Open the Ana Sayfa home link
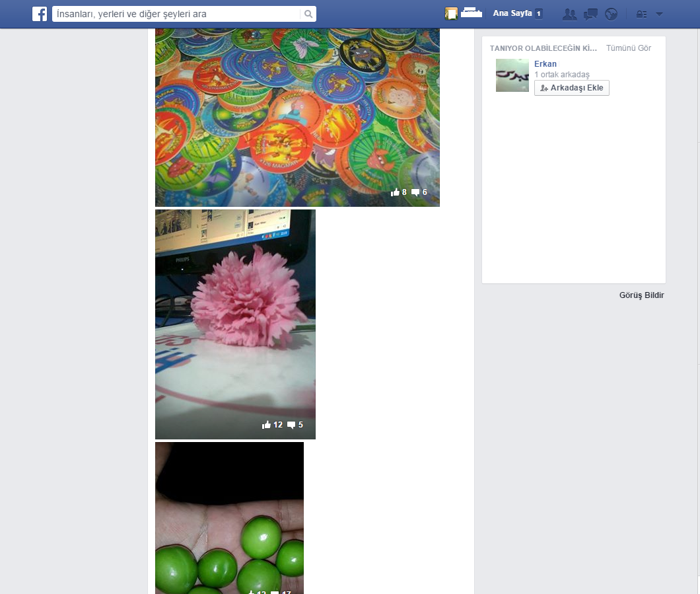 point(512,13)
